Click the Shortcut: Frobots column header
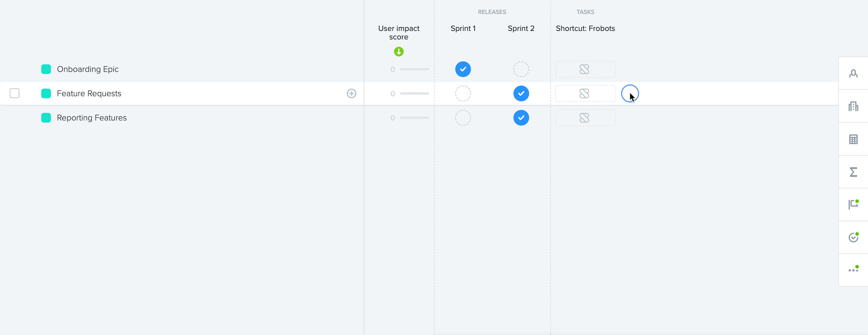The width and height of the screenshot is (868, 335). coord(585,28)
